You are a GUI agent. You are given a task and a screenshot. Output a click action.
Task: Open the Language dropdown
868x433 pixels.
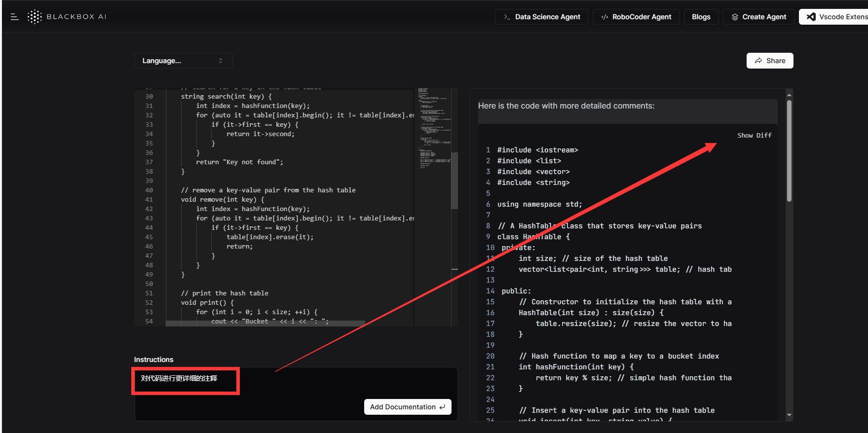pyautogui.click(x=183, y=61)
